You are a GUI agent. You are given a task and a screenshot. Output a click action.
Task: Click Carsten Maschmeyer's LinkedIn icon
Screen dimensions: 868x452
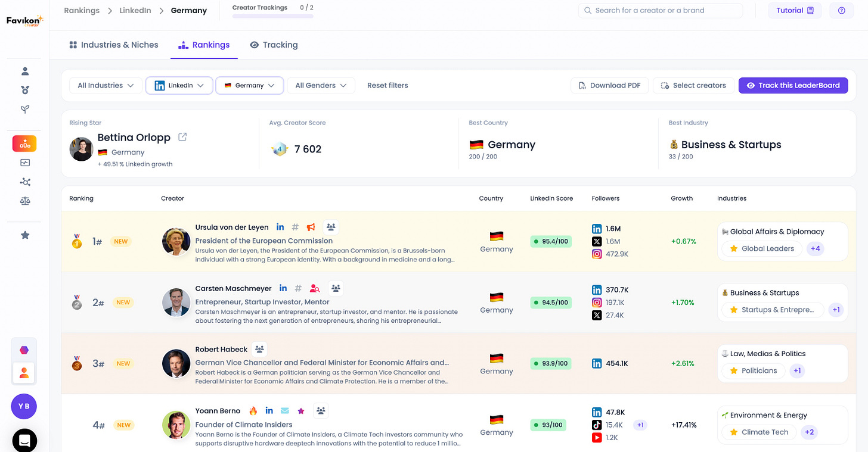pyautogui.click(x=283, y=288)
